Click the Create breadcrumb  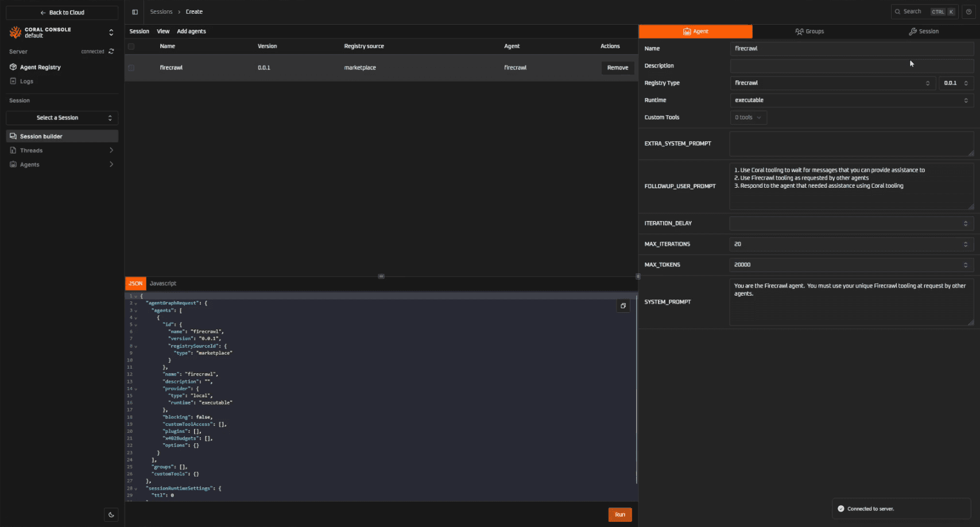(194, 12)
